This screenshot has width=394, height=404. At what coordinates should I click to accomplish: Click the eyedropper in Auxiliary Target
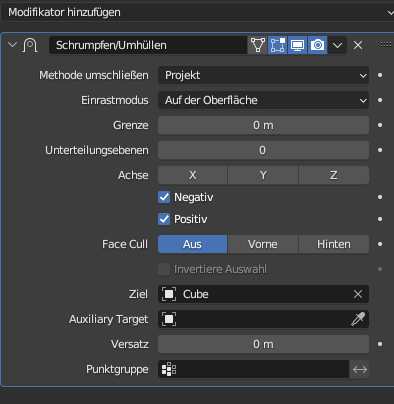(358, 319)
